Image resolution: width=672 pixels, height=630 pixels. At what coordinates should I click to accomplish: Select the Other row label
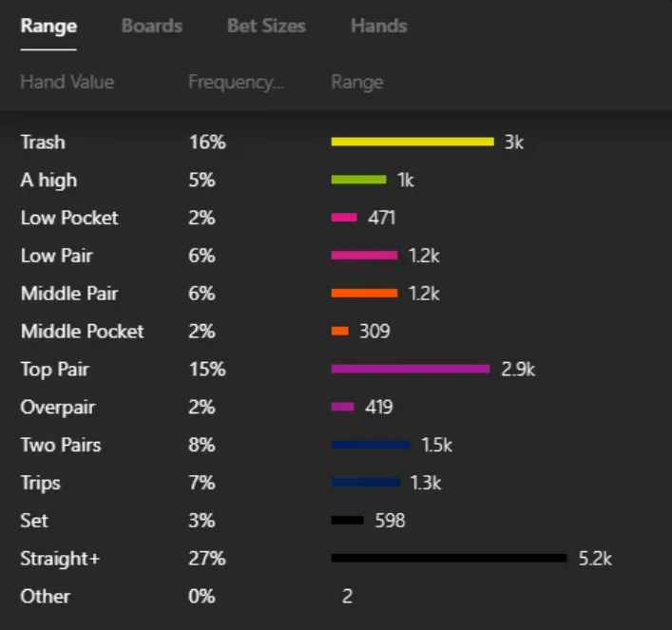[x=45, y=596]
